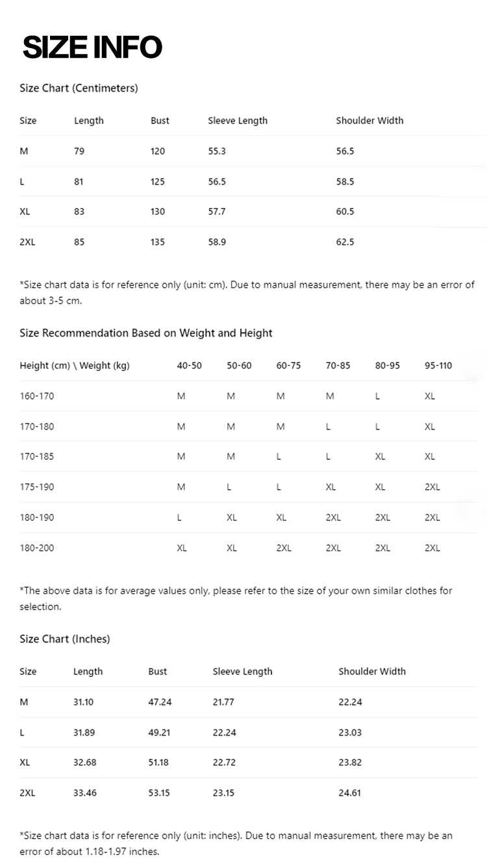Select the 53.15 bust value in inches

[x=159, y=793]
